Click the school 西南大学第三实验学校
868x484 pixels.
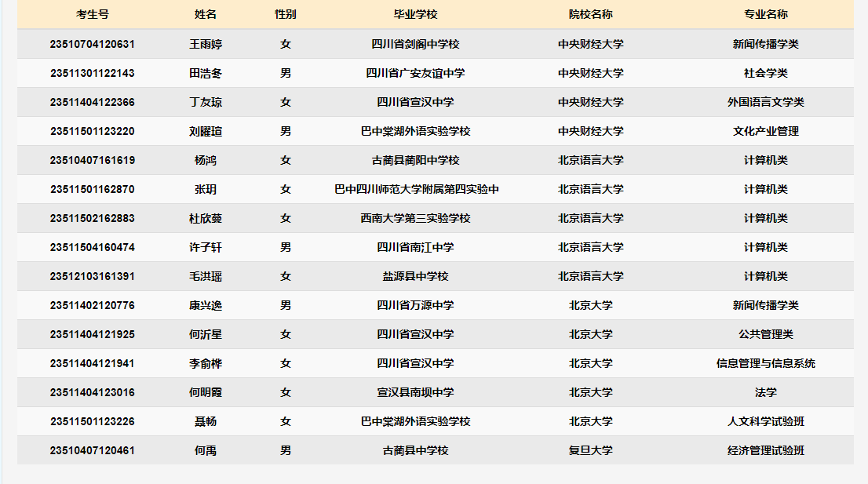point(416,219)
